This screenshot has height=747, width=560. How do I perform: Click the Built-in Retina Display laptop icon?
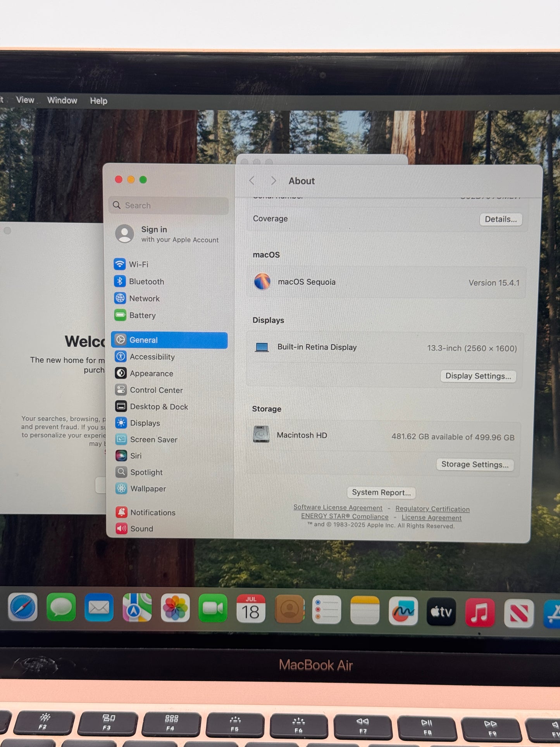coord(262,347)
